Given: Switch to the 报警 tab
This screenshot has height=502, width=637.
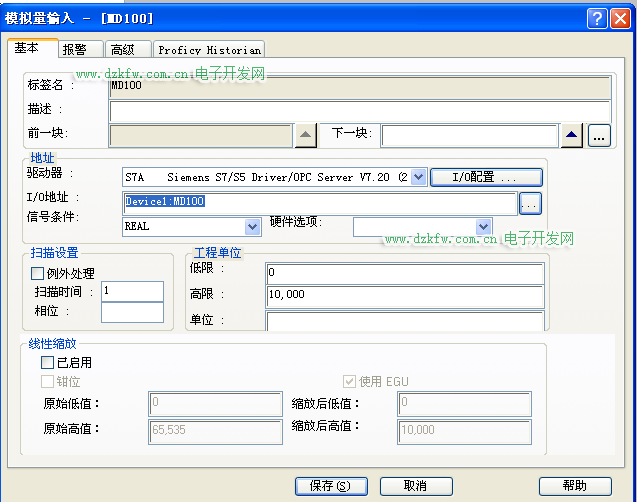Looking at the screenshot, I should tap(74, 49).
